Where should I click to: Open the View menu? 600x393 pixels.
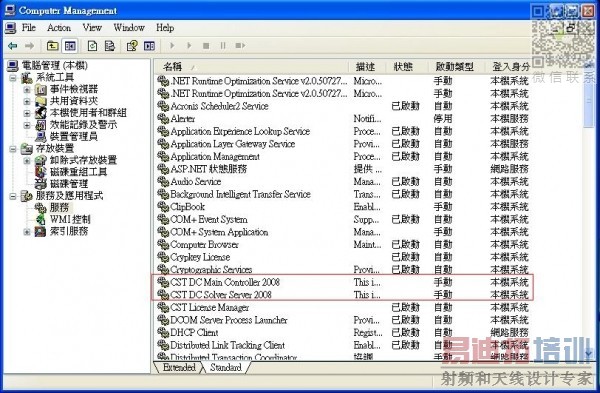[x=92, y=28]
